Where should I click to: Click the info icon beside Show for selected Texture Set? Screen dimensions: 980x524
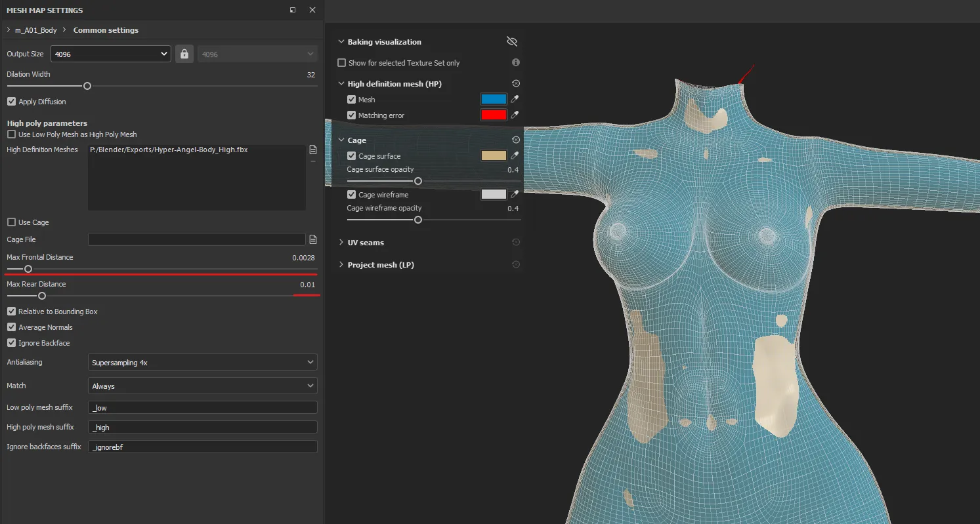[516, 62]
